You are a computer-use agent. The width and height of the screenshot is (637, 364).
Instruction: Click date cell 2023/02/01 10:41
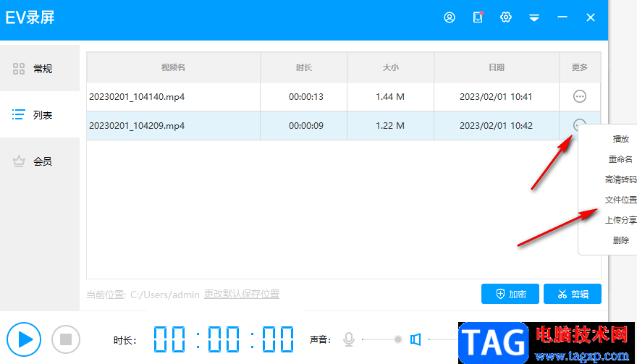pyautogui.click(x=496, y=97)
